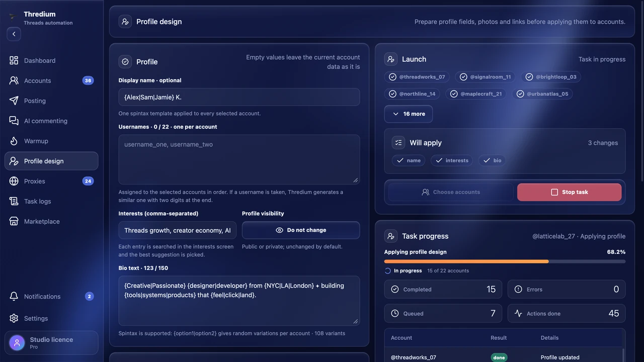Click the Task logs scroll icon
This screenshot has width=644, height=362.
click(14, 201)
